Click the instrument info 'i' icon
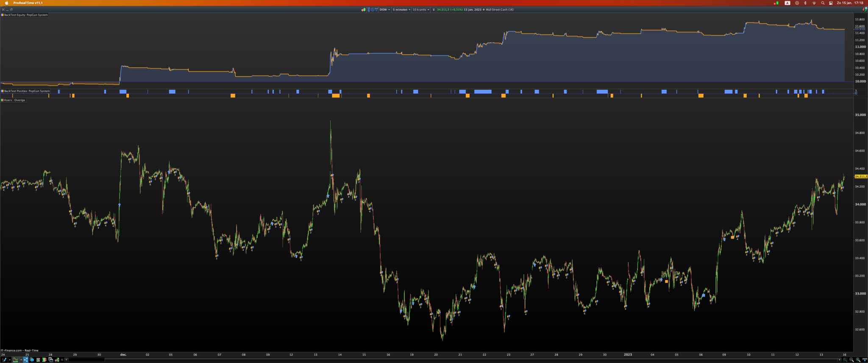Viewport: 868px width, 363px height. (434, 10)
